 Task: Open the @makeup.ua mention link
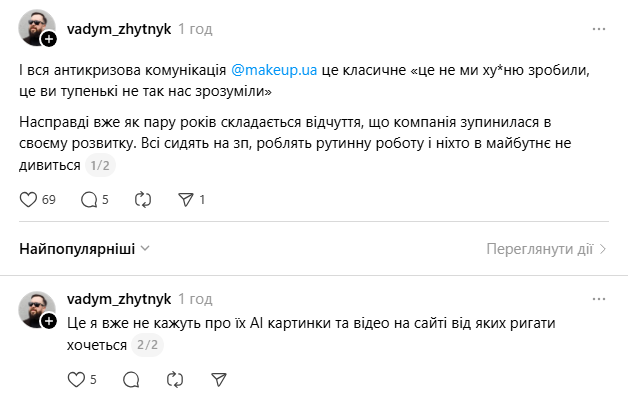tap(274, 71)
